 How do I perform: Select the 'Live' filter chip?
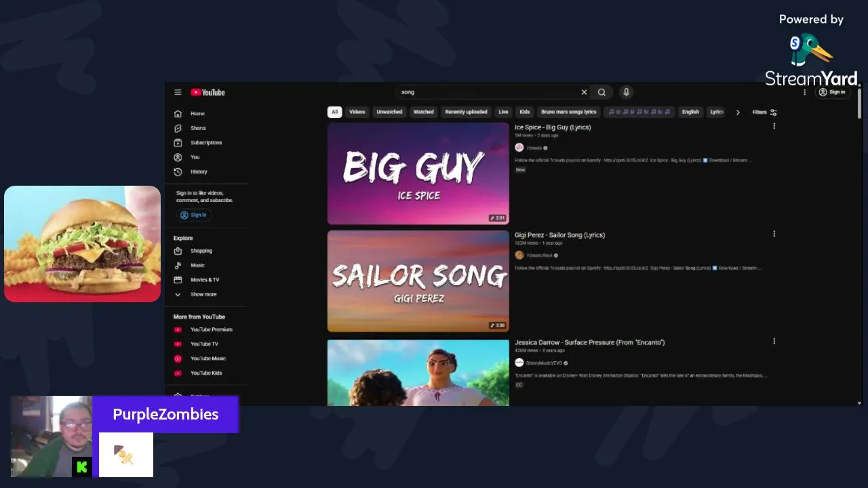(x=503, y=112)
